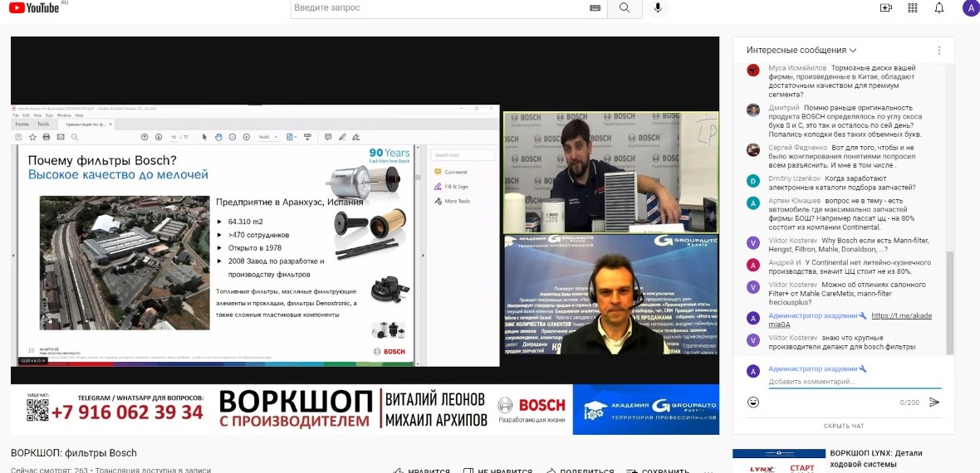Open the notifications bell

939,7
